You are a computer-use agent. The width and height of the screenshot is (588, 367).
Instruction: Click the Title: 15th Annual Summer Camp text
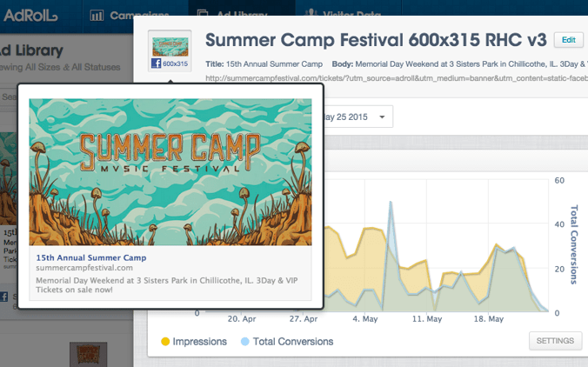click(x=264, y=64)
